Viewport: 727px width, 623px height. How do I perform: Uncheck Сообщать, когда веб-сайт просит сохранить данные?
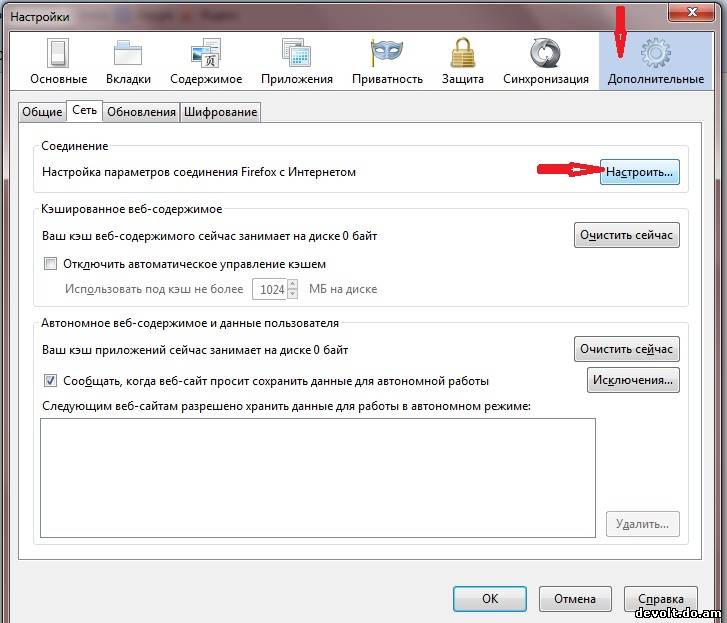(x=50, y=381)
